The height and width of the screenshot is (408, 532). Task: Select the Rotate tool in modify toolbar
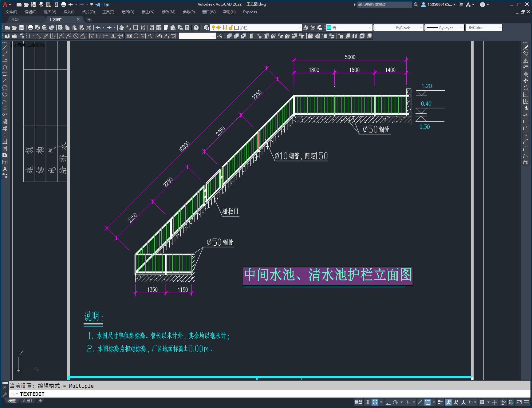[526, 88]
